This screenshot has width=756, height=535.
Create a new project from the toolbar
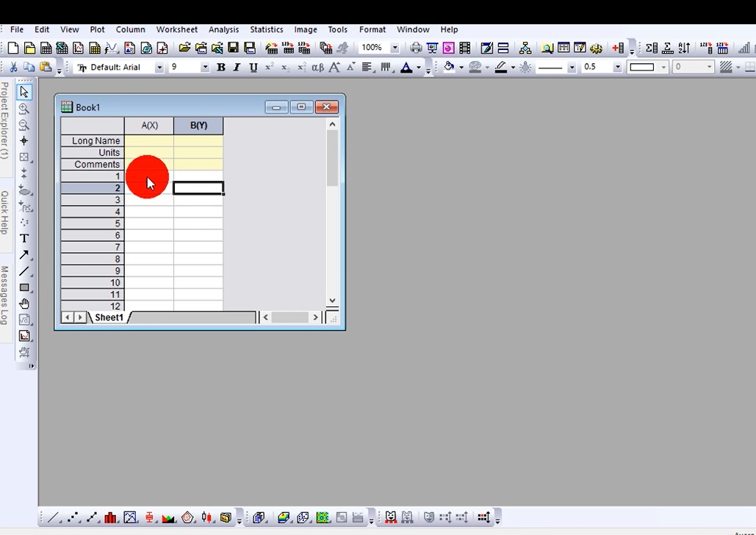[13, 48]
